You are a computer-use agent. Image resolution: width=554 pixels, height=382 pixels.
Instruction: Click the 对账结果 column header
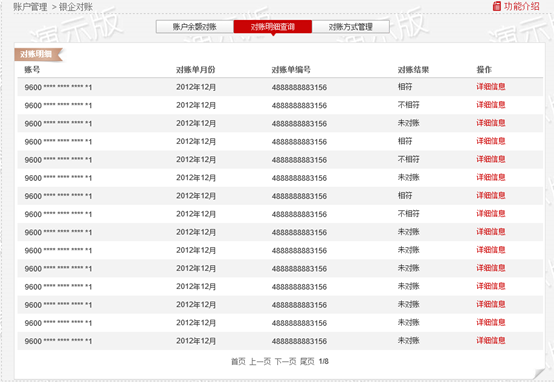point(413,70)
